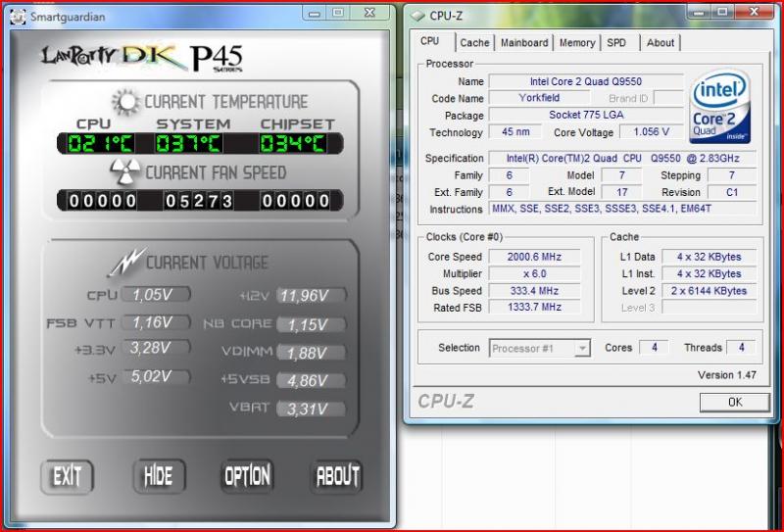This screenshot has width=784, height=532.
Task: Click the Code Name field Yorkfield
Action: 539,98
